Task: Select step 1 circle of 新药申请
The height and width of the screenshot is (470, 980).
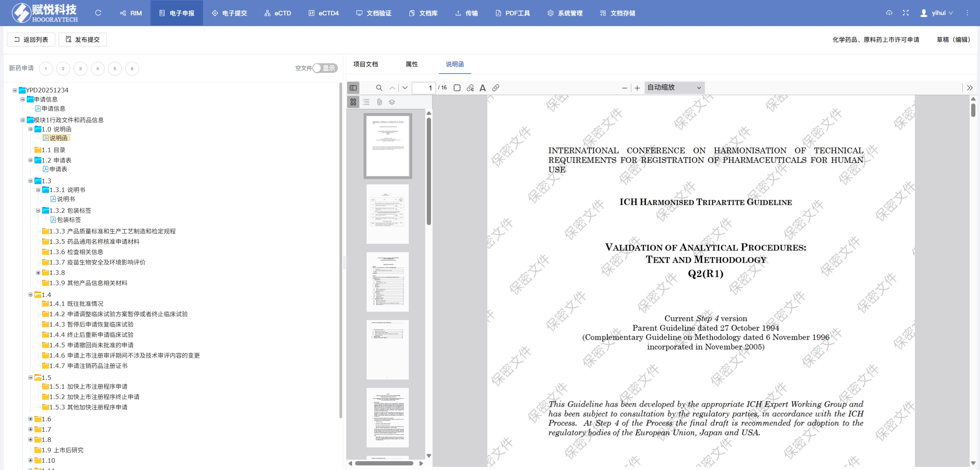Action: [x=46, y=69]
